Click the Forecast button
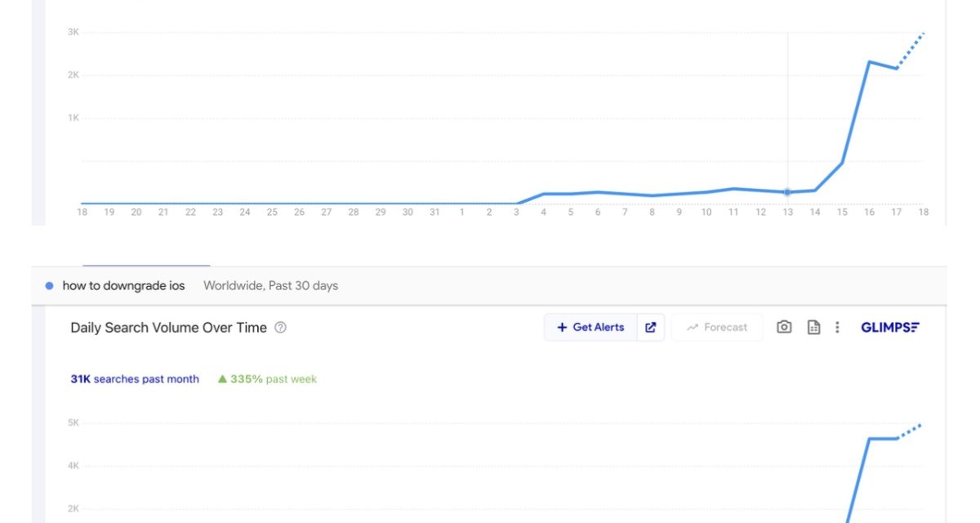The width and height of the screenshot is (980, 523). pos(716,327)
